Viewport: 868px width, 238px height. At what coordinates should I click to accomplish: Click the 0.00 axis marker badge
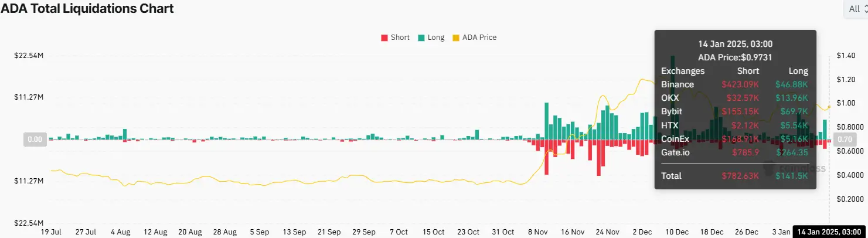(35, 140)
